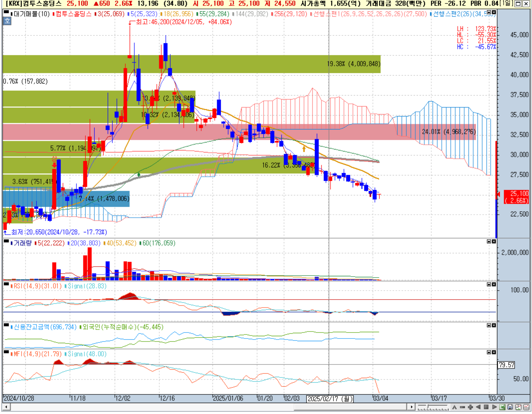Click the 거래량 volume indicator label

coord(23,243)
